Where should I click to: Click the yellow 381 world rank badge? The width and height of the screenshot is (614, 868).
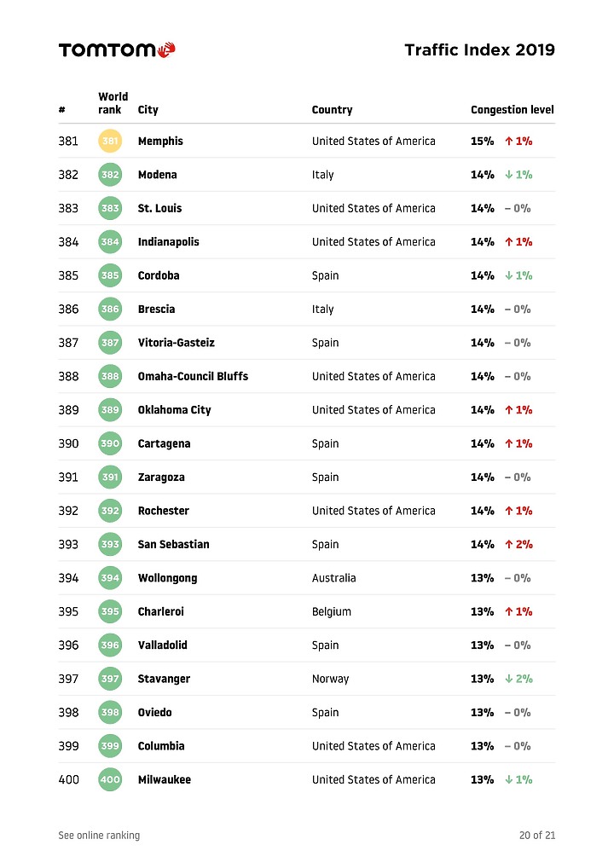pos(110,142)
